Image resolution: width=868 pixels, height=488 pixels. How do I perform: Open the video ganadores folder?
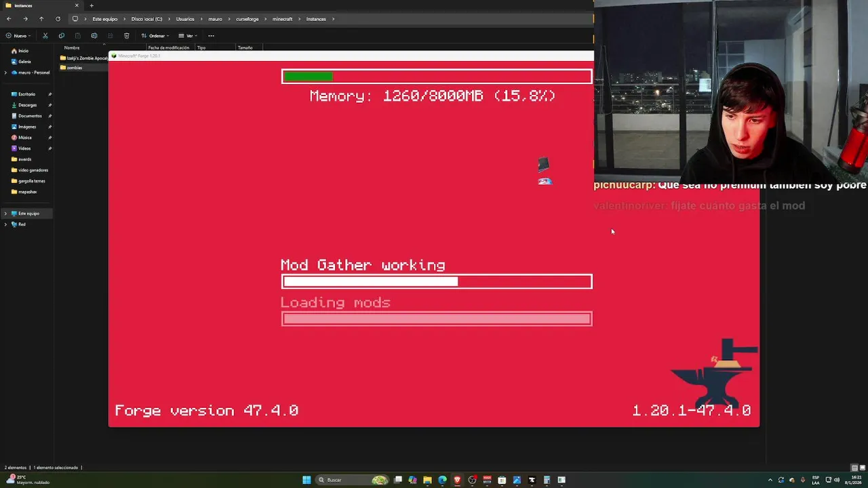pos(30,170)
